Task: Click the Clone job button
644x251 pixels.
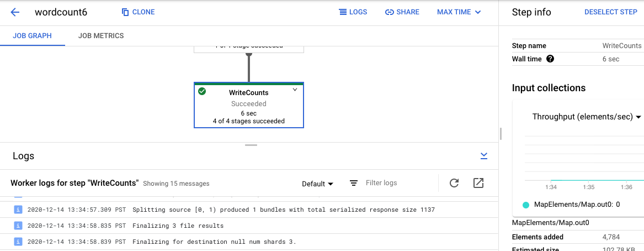Action: point(138,12)
